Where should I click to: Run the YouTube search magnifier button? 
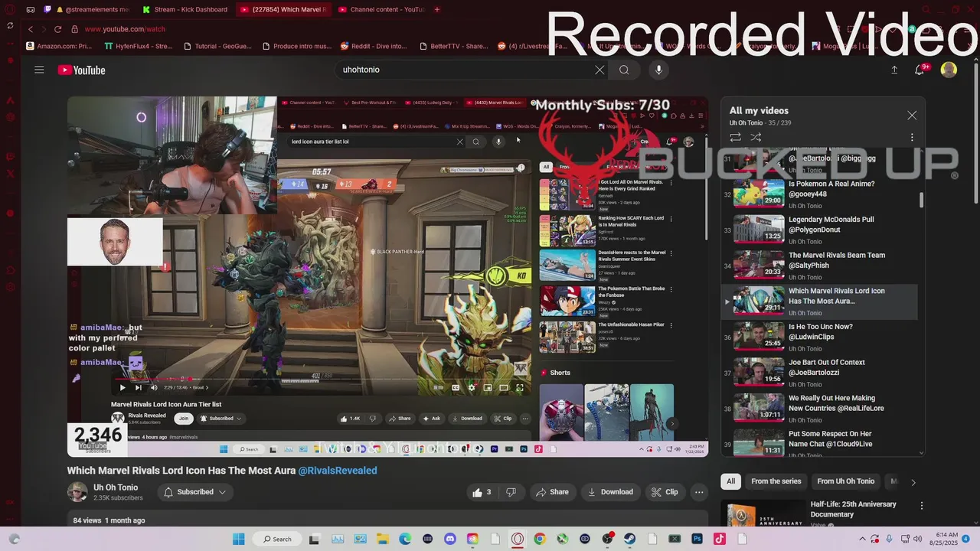coord(624,70)
